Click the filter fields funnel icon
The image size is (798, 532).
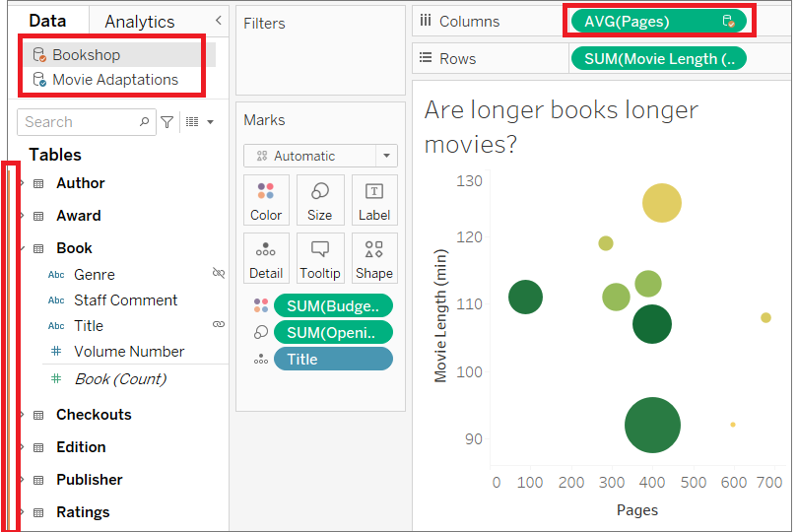coord(167,122)
